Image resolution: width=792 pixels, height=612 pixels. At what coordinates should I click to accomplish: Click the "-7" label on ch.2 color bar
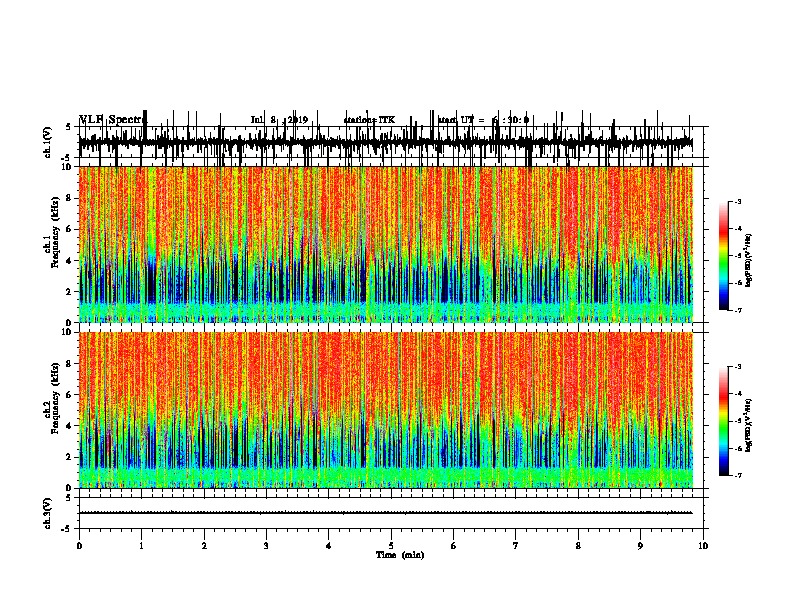pyautogui.click(x=737, y=475)
